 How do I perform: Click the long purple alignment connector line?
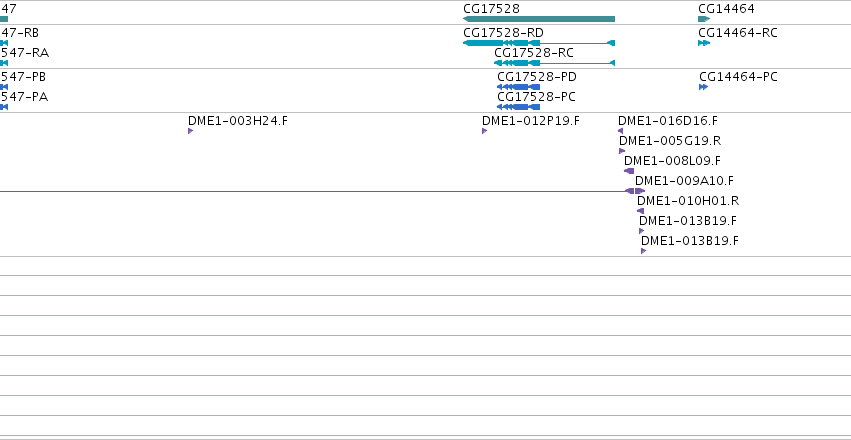point(312,191)
